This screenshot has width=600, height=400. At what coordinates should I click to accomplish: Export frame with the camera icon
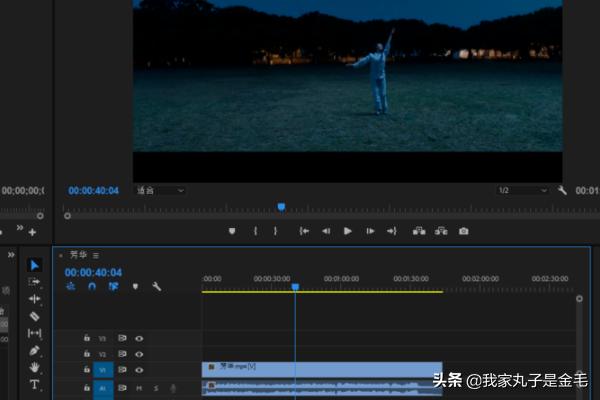tap(463, 231)
